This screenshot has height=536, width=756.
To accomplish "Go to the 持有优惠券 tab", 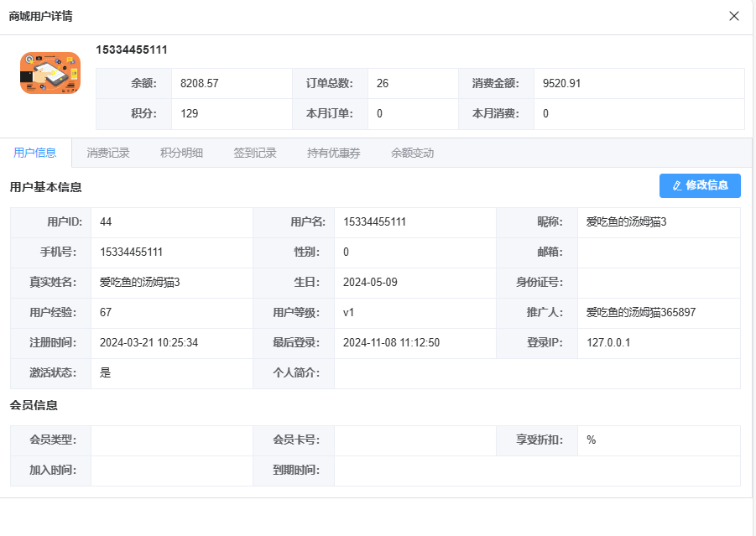I will tap(333, 153).
